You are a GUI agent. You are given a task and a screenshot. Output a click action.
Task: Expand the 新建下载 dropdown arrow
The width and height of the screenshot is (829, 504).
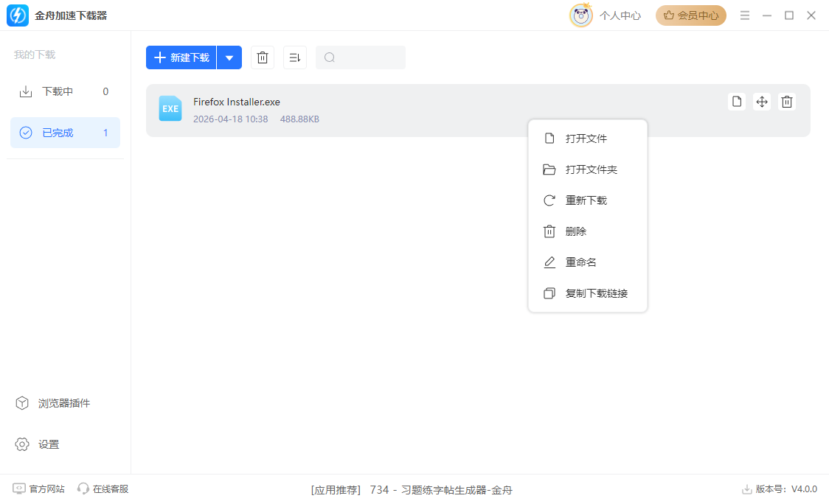pos(229,57)
